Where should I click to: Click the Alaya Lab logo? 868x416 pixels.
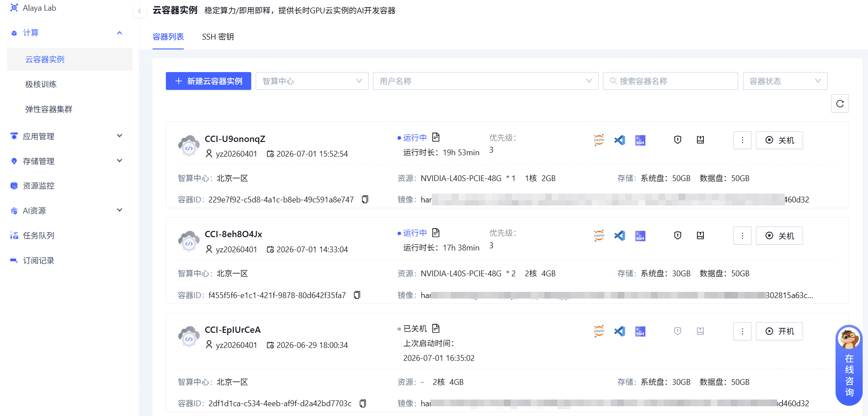(14, 8)
